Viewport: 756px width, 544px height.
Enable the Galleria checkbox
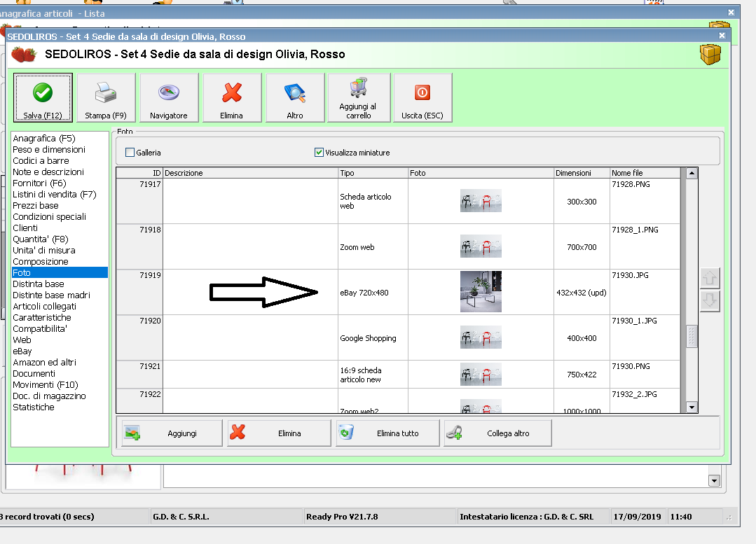[x=130, y=152]
